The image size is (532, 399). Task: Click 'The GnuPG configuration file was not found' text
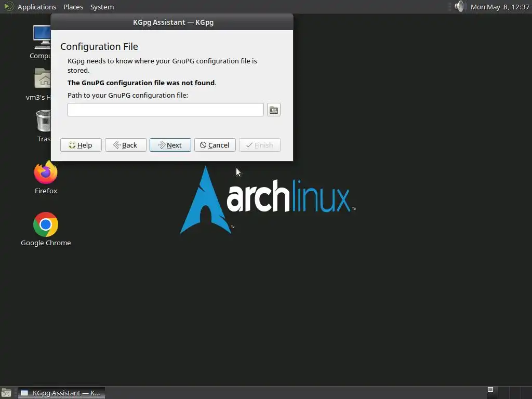pyautogui.click(x=142, y=83)
